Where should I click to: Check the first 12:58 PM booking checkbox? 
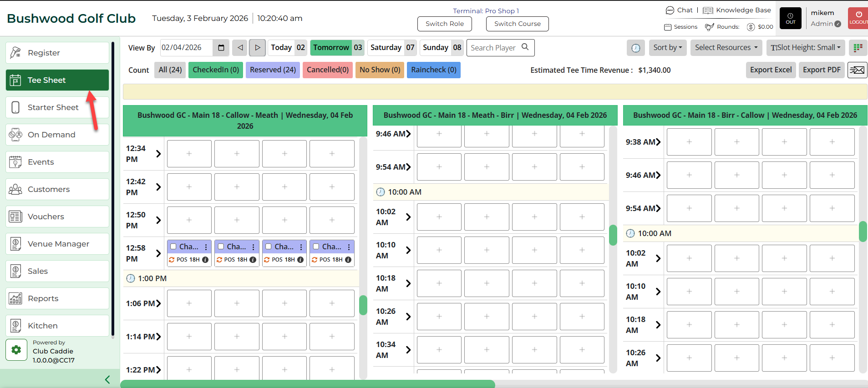click(173, 247)
